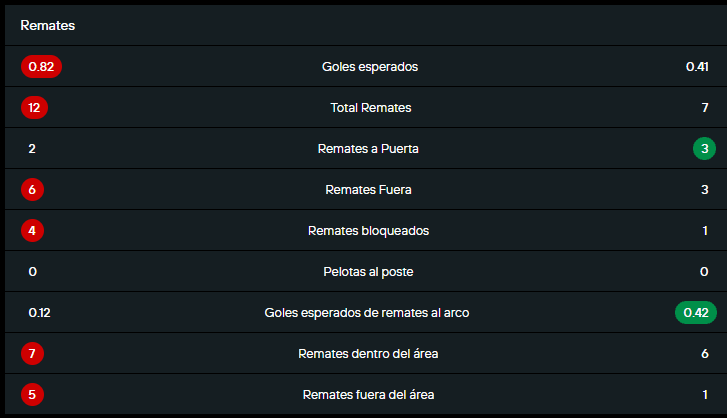Select the Remates Fuera label

[369, 190]
